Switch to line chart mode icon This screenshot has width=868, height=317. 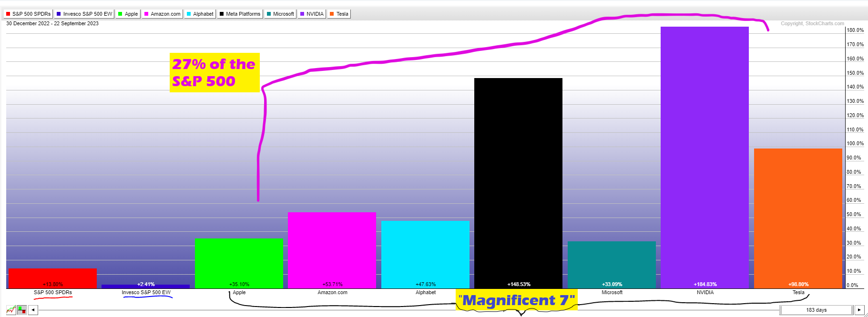(11, 310)
